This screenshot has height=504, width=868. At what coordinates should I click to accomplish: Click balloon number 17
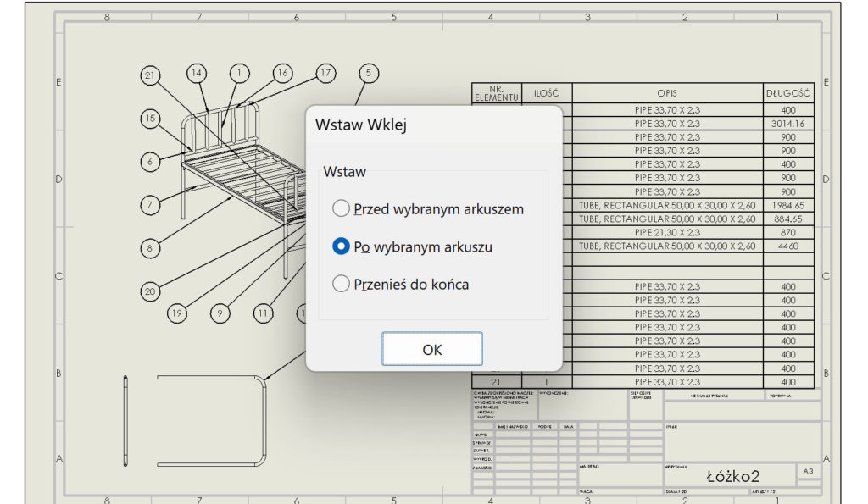pos(326,74)
